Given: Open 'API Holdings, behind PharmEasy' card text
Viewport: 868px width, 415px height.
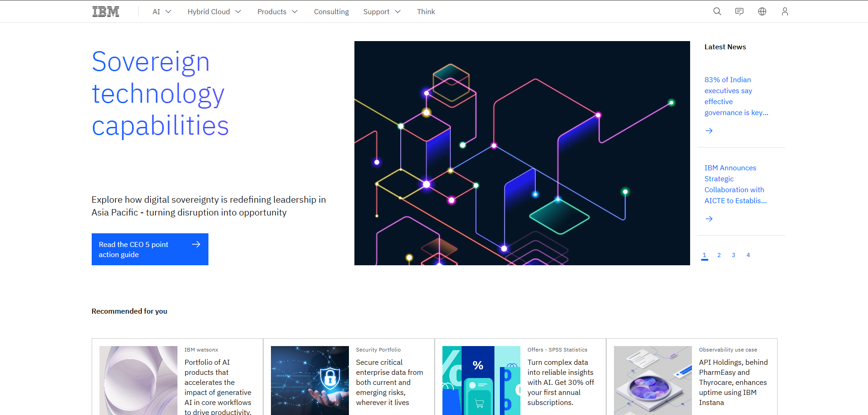Looking at the screenshot, I should pyautogui.click(x=733, y=382).
